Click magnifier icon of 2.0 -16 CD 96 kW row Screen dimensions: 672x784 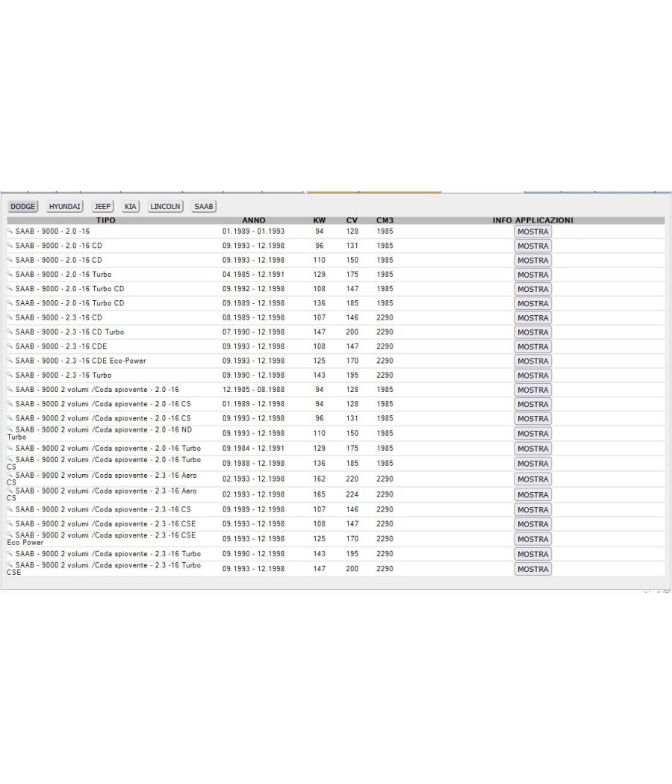click(x=10, y=246)
